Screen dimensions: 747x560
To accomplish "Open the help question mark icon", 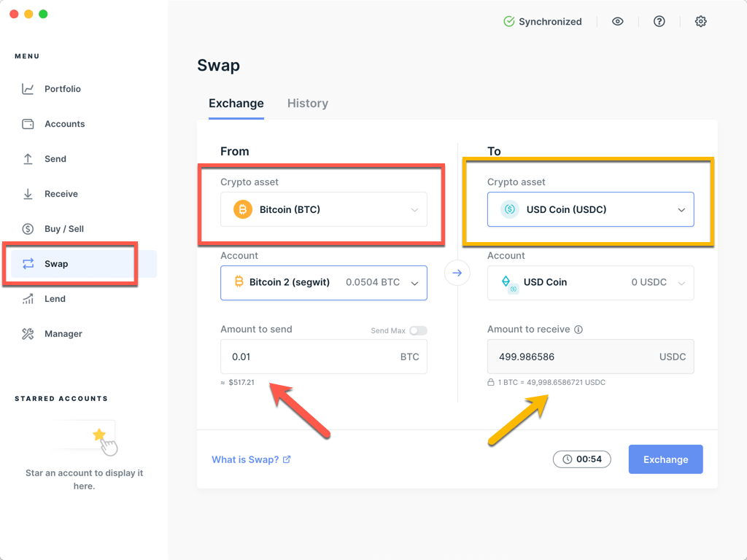I will [659, 21].
